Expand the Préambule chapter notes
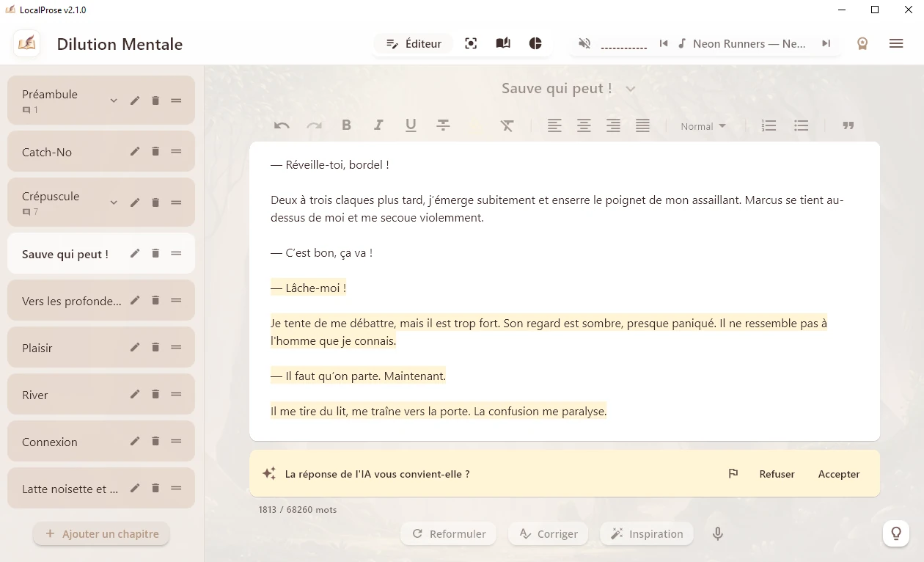Screen dimensions: 924x562 (114, 101)
